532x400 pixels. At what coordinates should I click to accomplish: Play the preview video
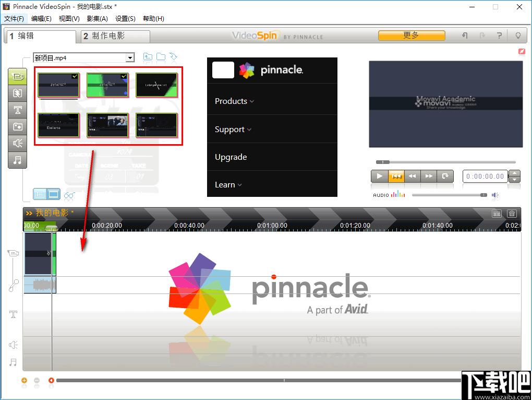(x=379, y=176)
